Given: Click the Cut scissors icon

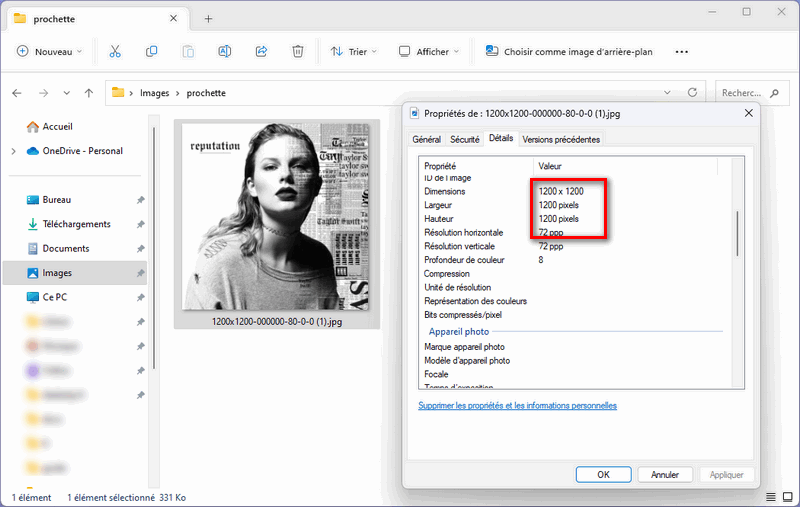Looking at the screenshot, I should coord(115,52).
